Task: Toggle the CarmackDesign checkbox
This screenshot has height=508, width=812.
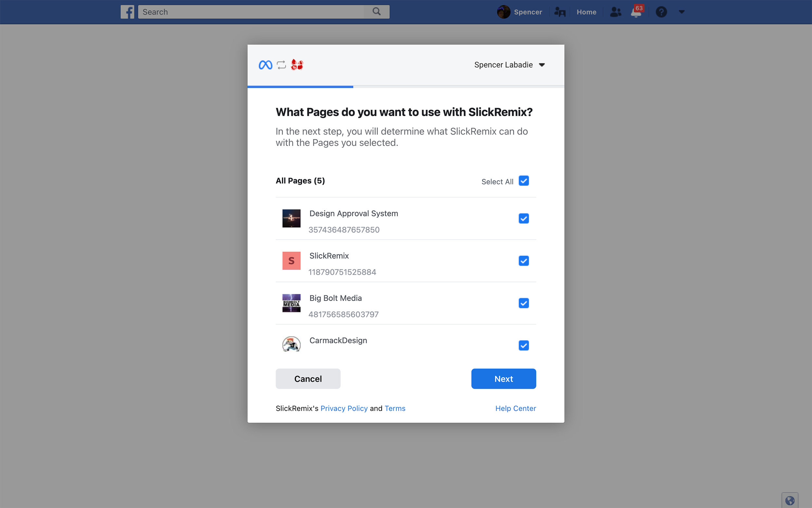Action: tap(524, 345)
